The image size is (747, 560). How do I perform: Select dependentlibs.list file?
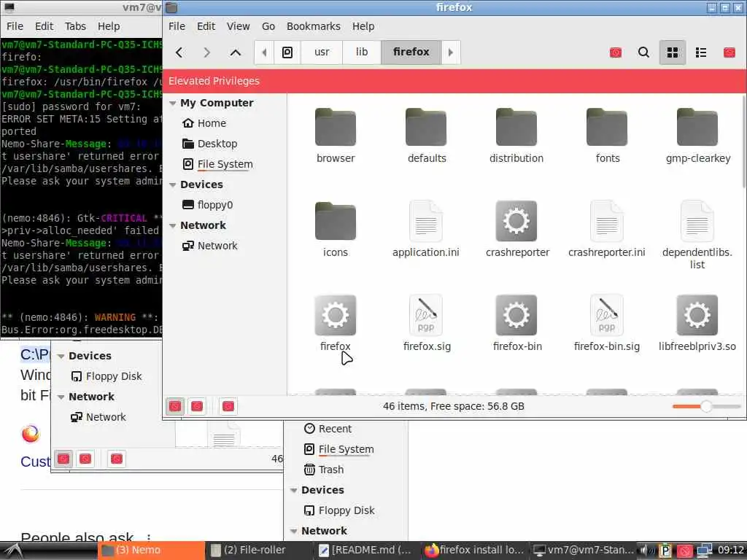pos(697,236)
